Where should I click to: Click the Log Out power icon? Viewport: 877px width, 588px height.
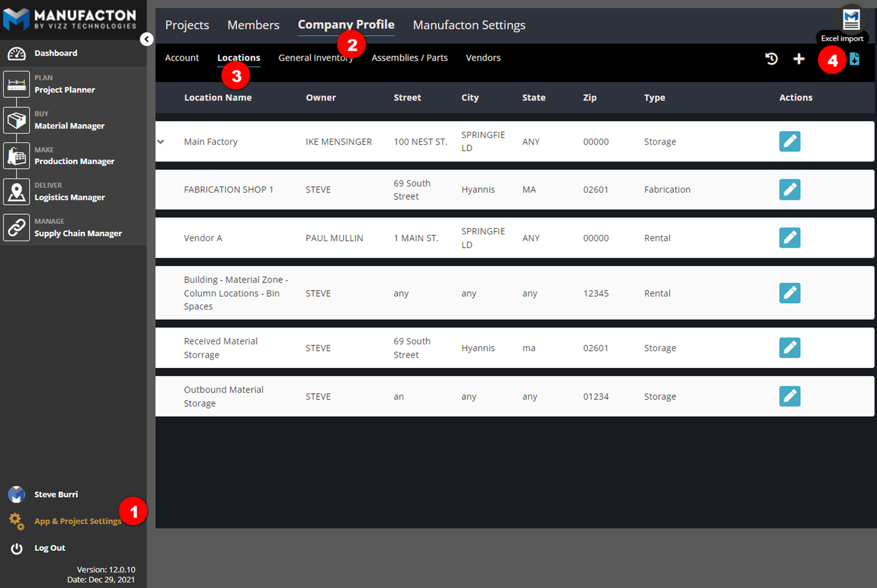click(16, 548)
